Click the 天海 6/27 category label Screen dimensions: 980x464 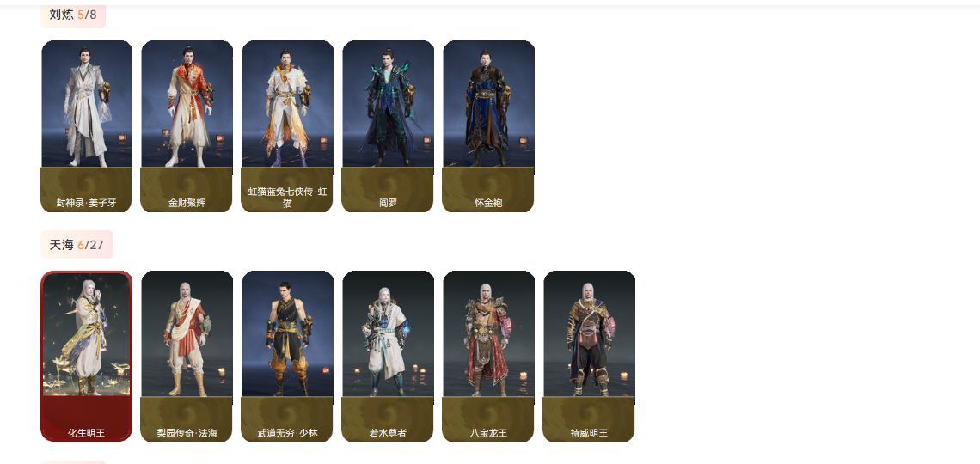(77, 245)
